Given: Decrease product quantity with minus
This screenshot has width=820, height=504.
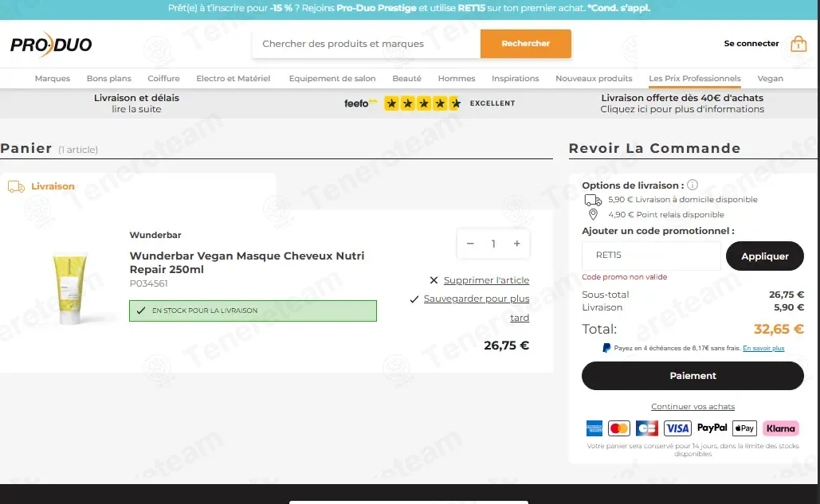Looking at the screenshot, I should point(470,244).
